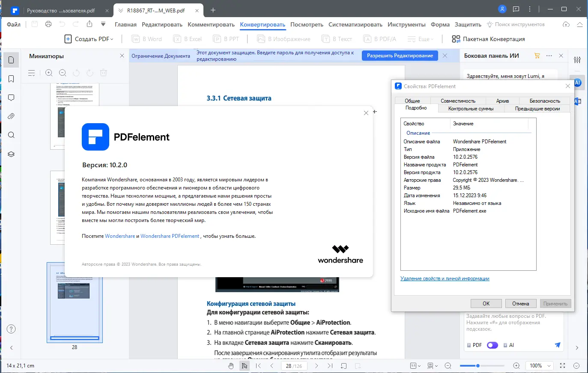Toggle the PDF / AI switch in AI sidebar
Image resolution: width=588 pixels, height=373 pixels.
click(492, 345)
